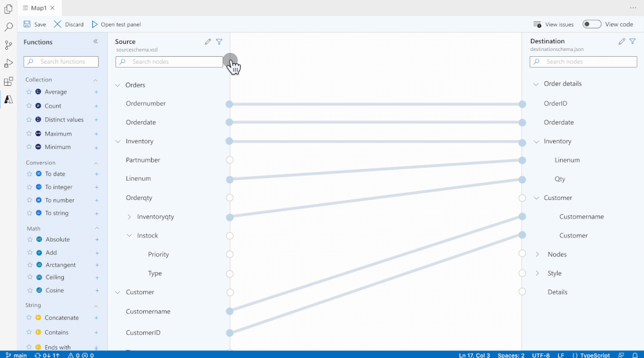Add the Concatenate function with plus icon
Screen dimensions: 644x358
point(96,318)
